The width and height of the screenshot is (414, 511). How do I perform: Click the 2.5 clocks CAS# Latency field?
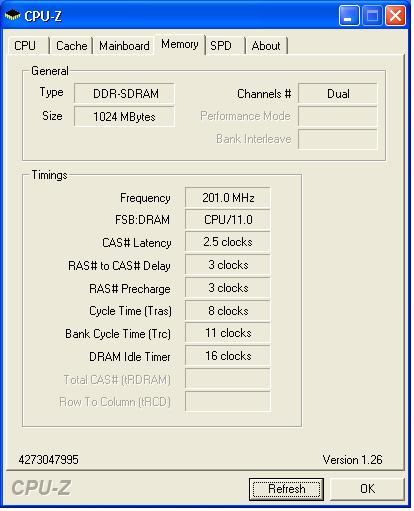click(x=228, y=242)
